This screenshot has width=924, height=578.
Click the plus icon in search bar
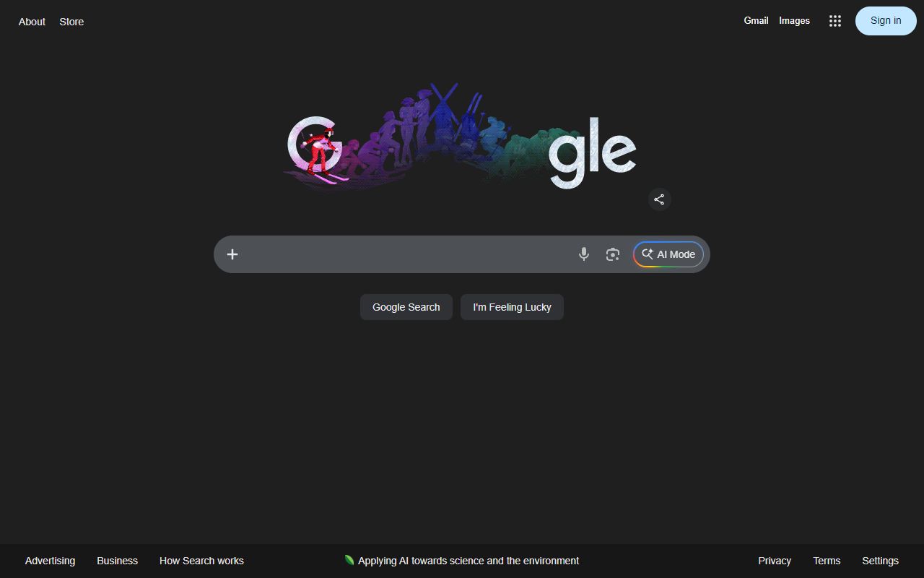point(232,254)
